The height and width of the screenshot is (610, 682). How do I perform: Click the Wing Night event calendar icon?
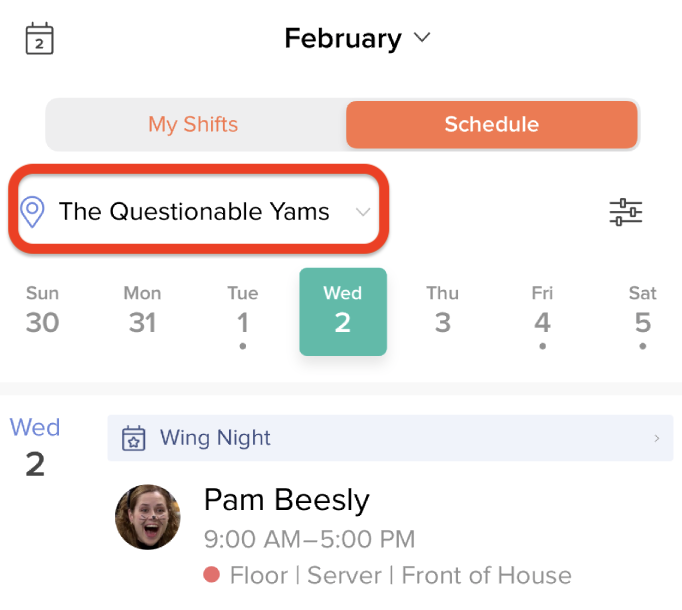(x=134, y=438)
